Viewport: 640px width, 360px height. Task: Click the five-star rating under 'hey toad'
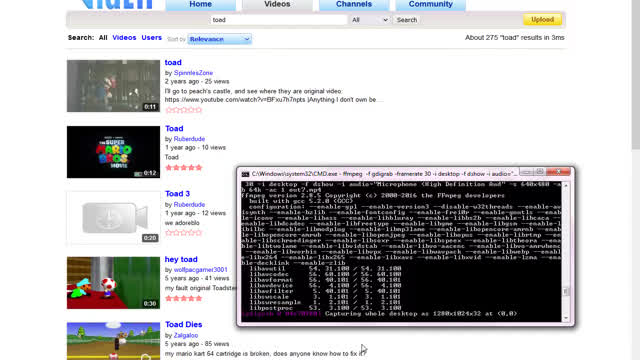coord(184,298)
